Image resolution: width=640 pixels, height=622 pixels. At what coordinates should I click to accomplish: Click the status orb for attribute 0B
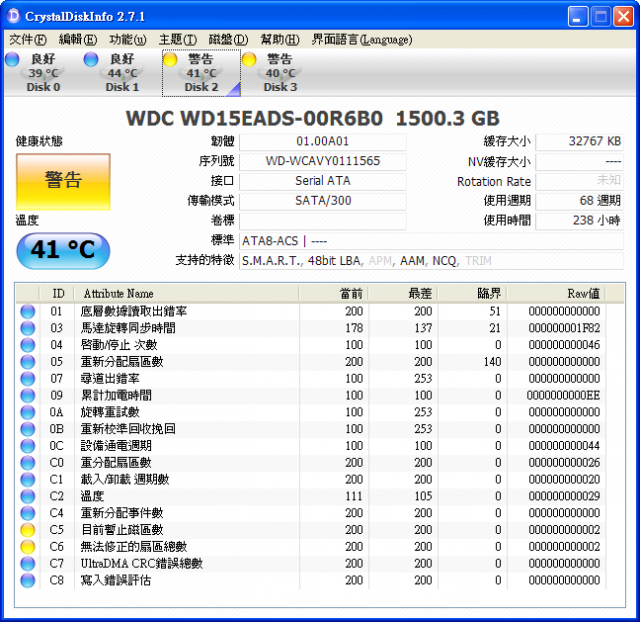[x=28, y=429]
